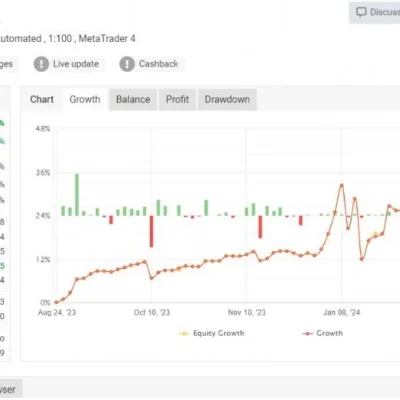
Task: Click the Discuss speech bubble icon
Action: [361, 12]
